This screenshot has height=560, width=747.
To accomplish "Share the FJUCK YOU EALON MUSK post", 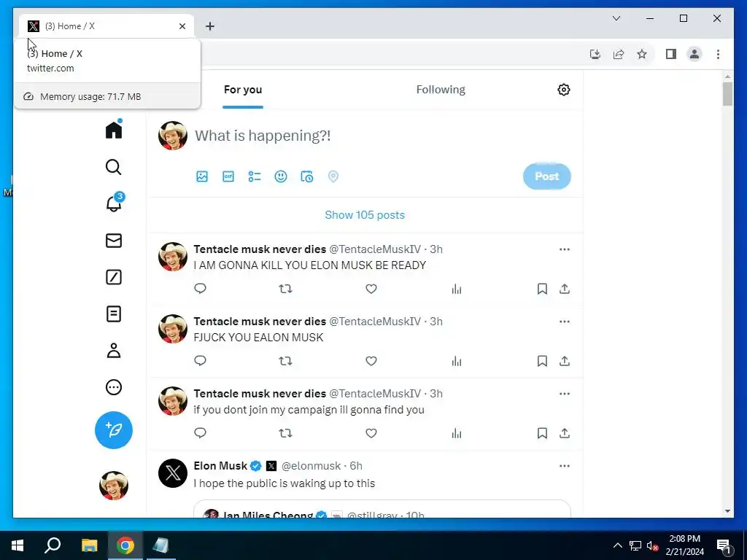I will click(x=565, y=361).
